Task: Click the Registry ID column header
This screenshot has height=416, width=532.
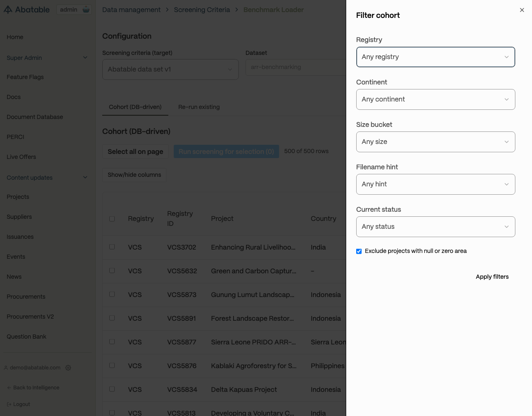Action: pyautogui.click(x=180, y=218)
